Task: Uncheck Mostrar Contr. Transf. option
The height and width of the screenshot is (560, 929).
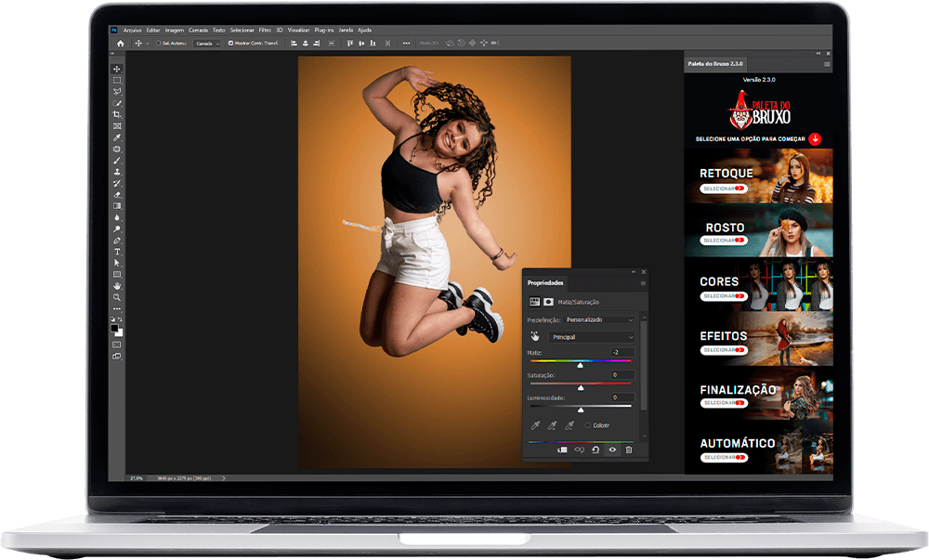Action: click(x=230, y=43)
